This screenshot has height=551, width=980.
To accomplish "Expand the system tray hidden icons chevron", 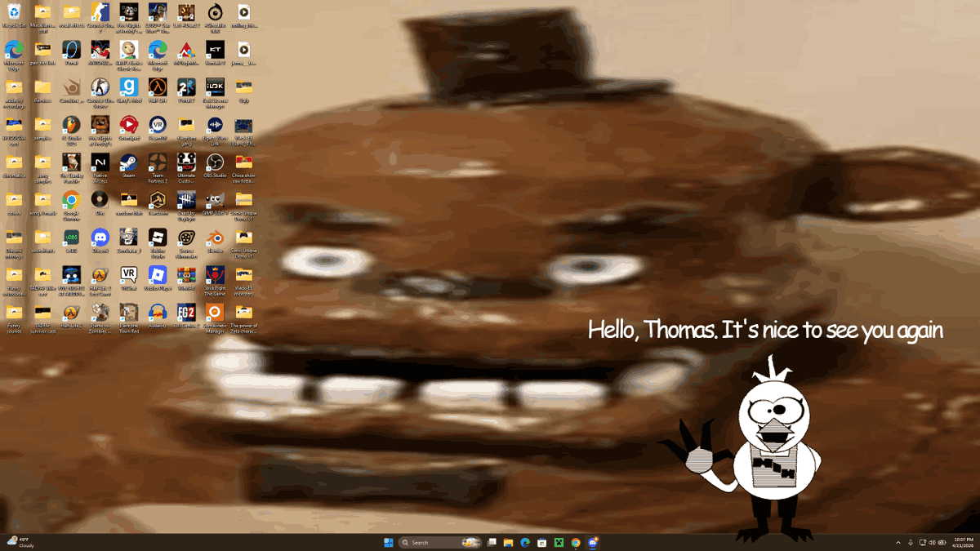I will (x=898, y=543).
